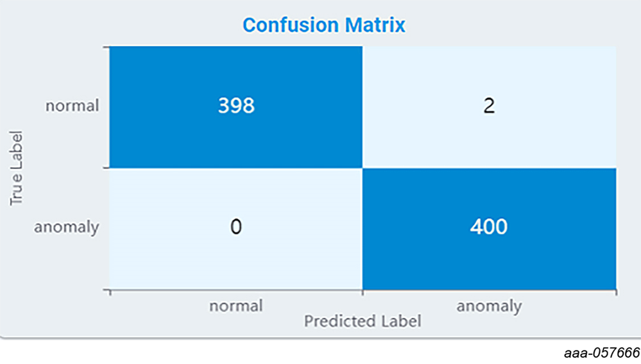Select the light cell showing 2
The image size is (641, 364).
tap(489, 106)
